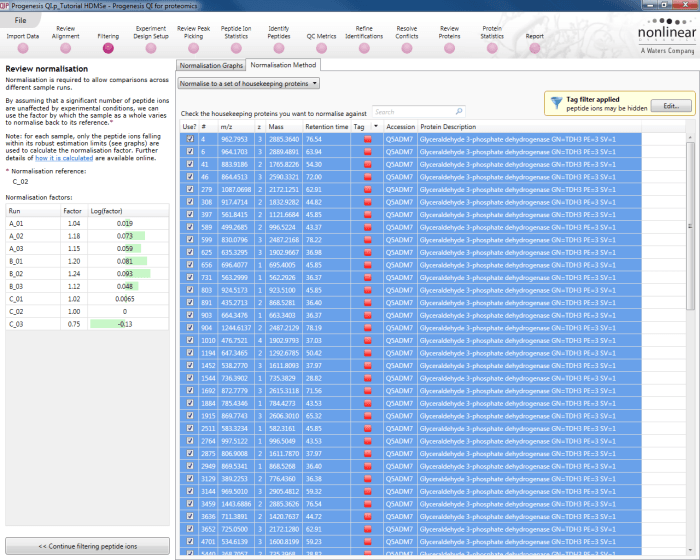Toggle Use checkbox for peptide ion 1452
This screenshot has width=700, height=560.
coord(190,365)
